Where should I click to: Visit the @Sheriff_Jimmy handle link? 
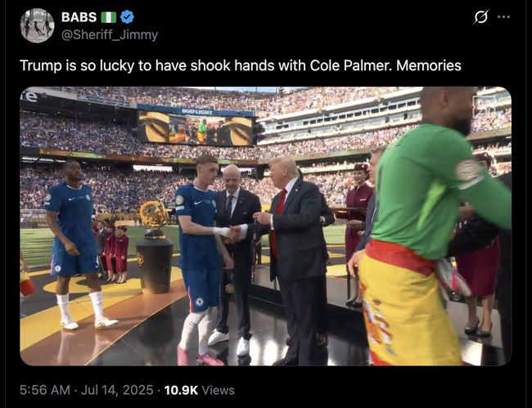(x=110, y=34)
